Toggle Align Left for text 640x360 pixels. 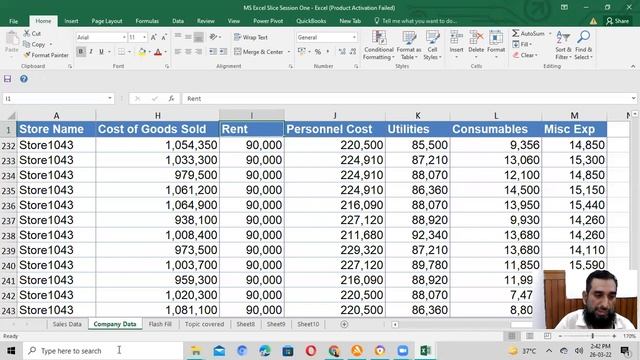[178, 52]
